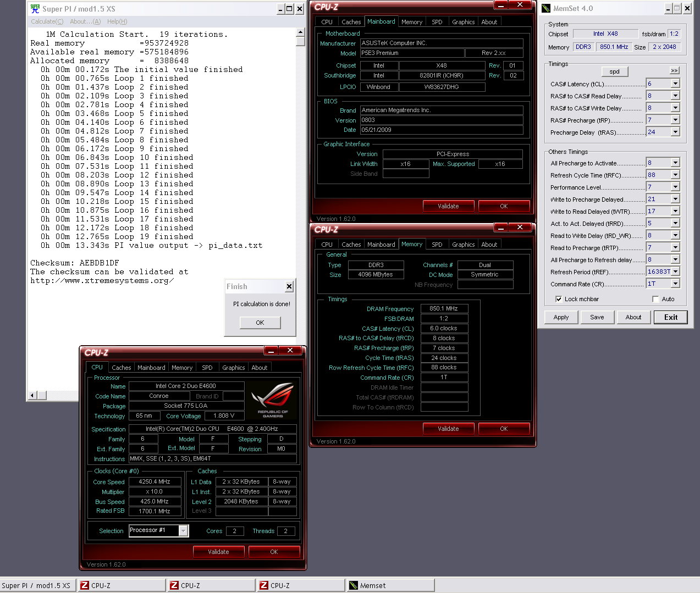Open Refresh Period (tREF) dropdown
The width and height of the screenshot is (700, 593).
pos(675,271)
